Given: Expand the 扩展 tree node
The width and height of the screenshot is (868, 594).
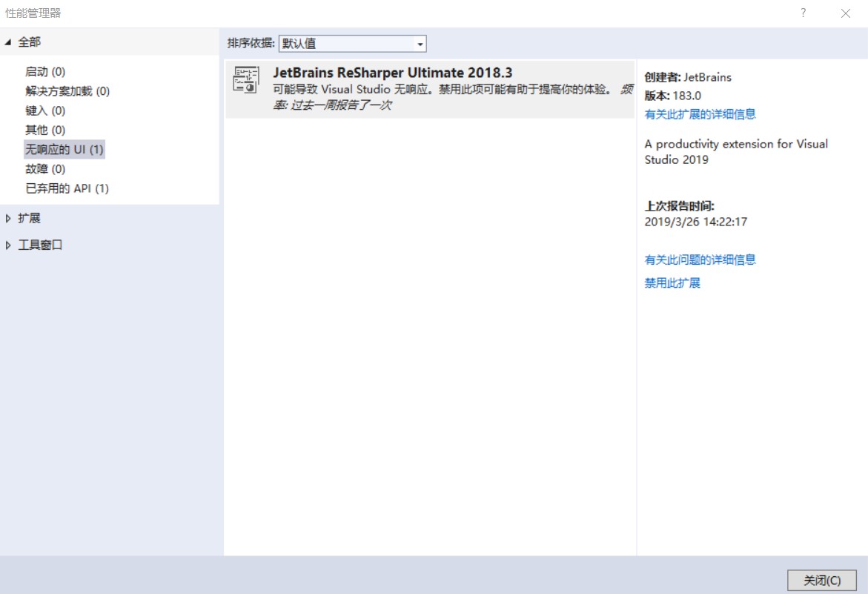Looking at the screenshot, I should point(8,219).
